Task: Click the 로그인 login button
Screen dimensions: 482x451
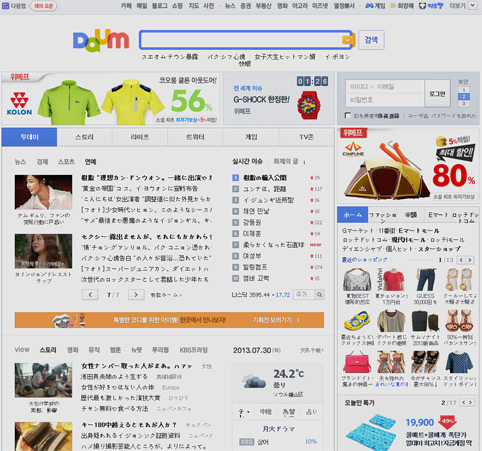Action: click(437, 93)
